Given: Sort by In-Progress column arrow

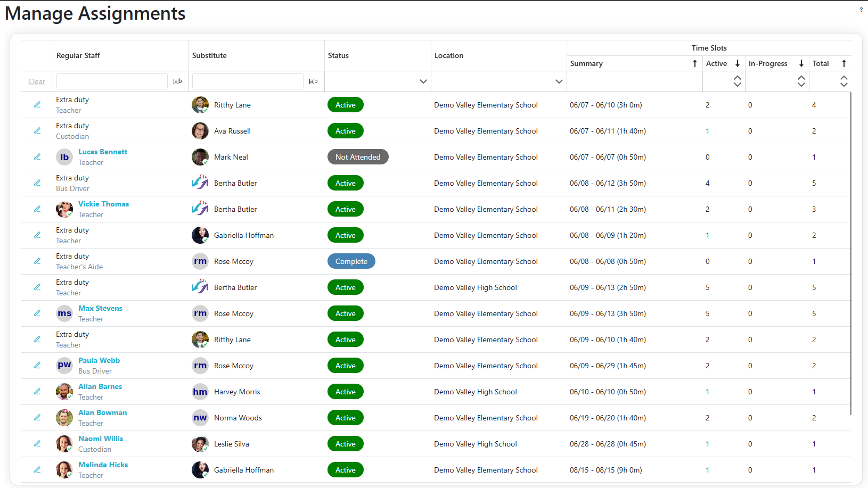Looking at the screenshot, I should (801, 63).
